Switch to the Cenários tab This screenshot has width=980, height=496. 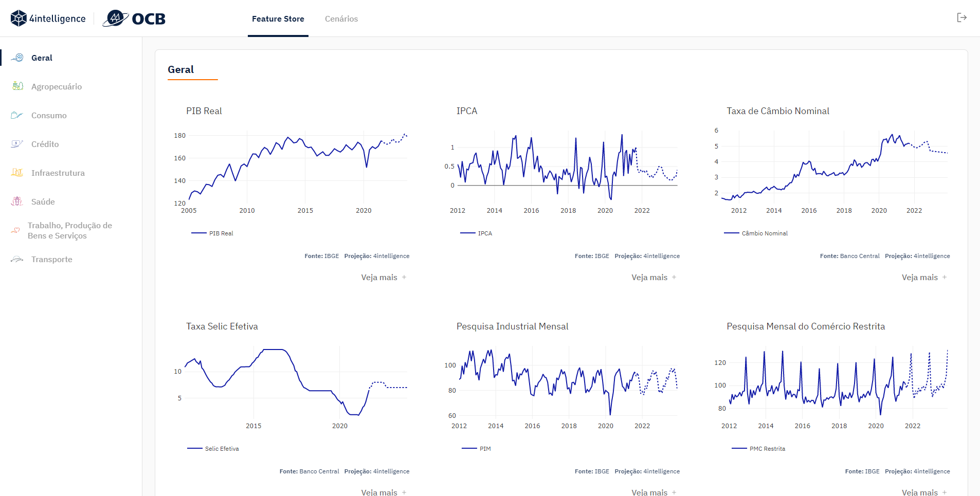(x=341, y=19)
